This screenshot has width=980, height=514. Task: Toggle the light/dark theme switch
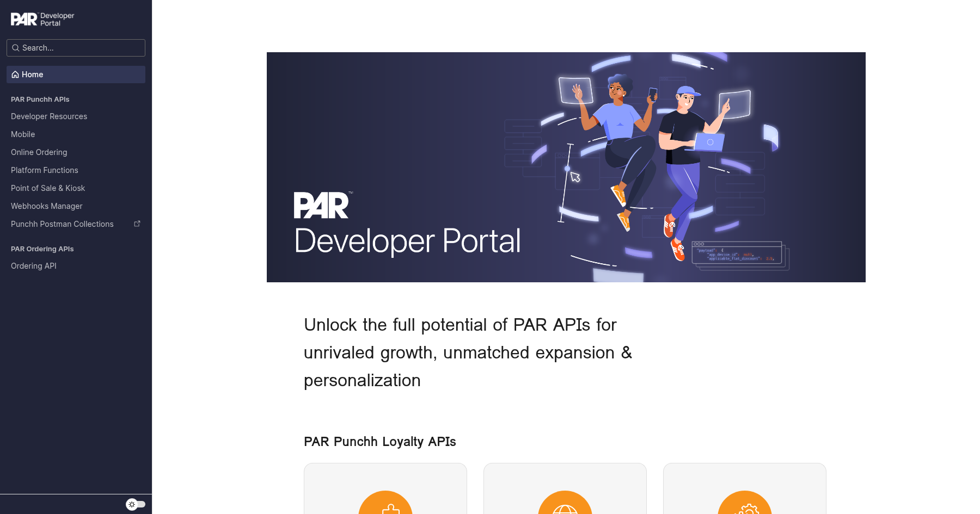click(136, 504)
